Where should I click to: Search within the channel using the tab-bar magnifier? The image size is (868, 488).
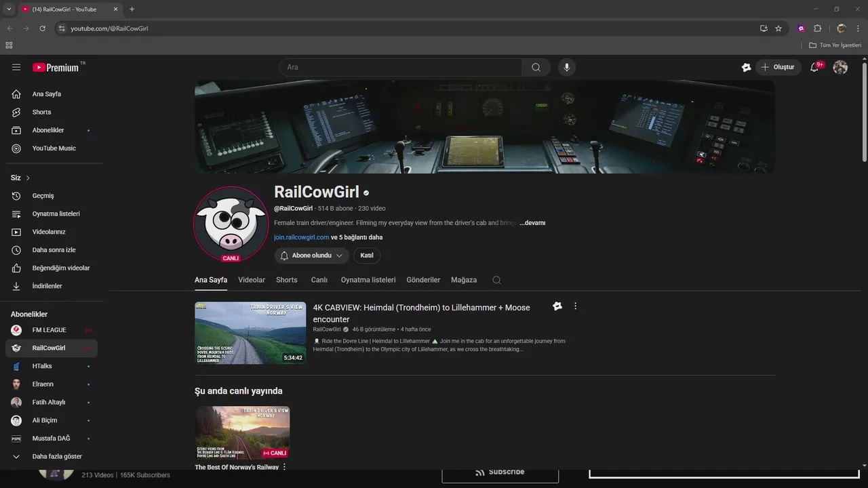pos(496,280)
